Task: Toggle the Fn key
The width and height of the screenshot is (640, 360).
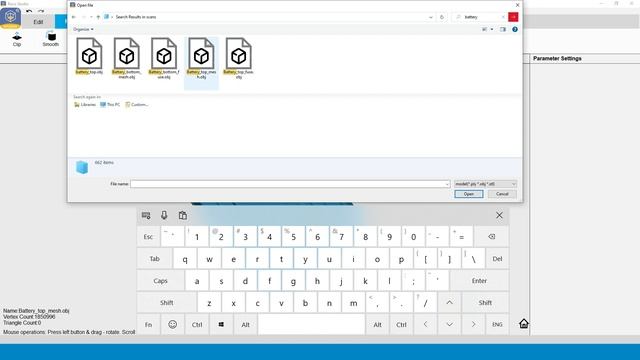Action: click(148, 324)
